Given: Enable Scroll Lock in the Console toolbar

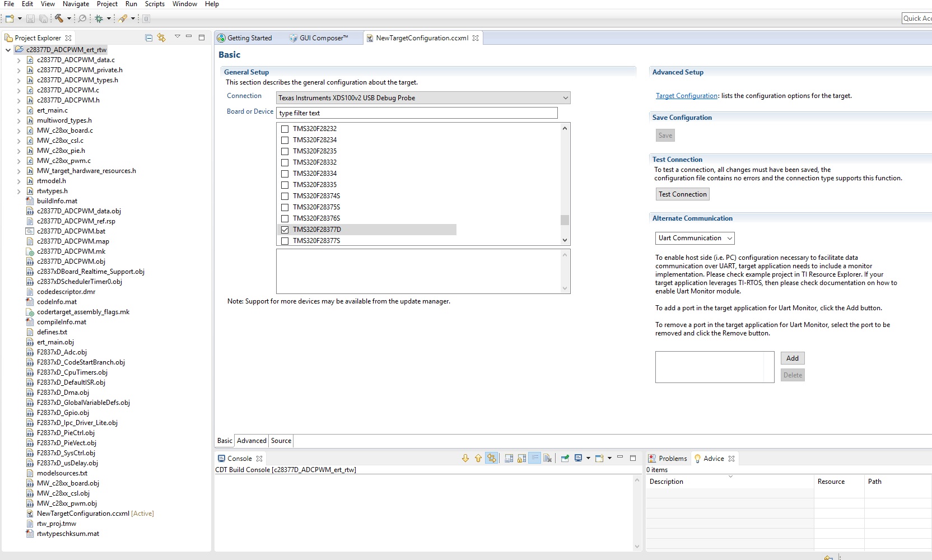Looking at the screenshot, I should click(x=521, y=458).
